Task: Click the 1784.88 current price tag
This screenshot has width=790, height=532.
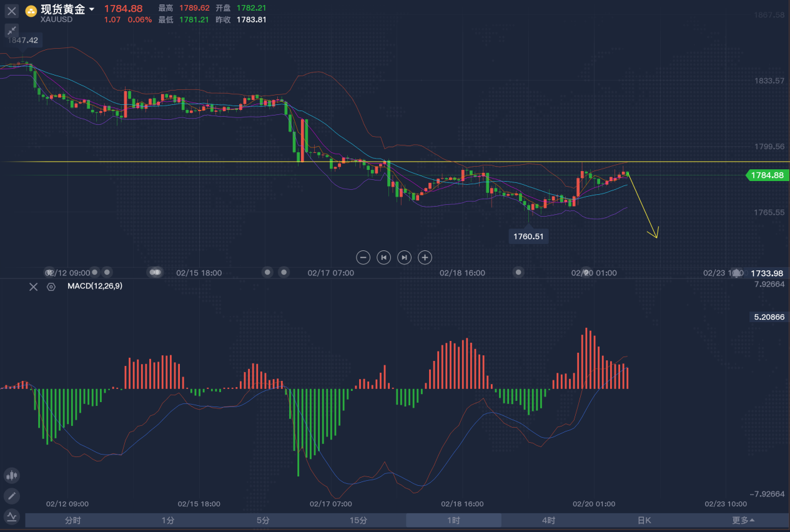Action: pyautogui.click(x=767, y=175)
